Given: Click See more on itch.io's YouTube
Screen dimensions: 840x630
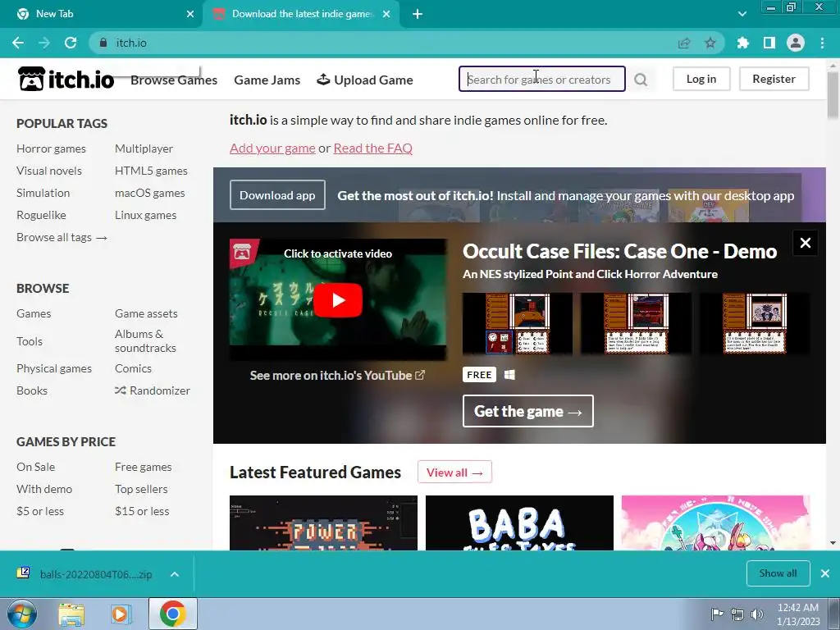Looking at the screenshot, I should 337,376.
